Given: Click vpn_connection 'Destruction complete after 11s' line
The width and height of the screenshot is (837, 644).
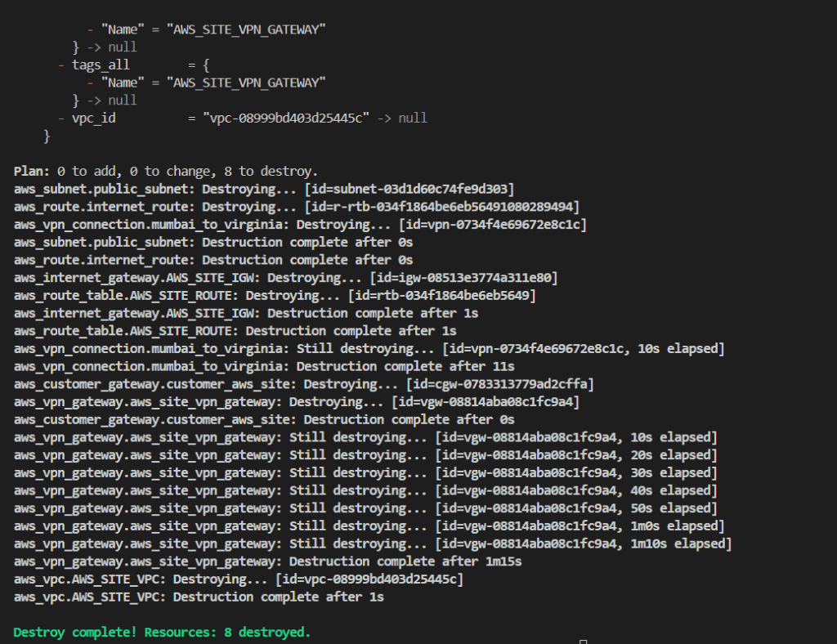Looking at the screenshot, I should [264, 367].
